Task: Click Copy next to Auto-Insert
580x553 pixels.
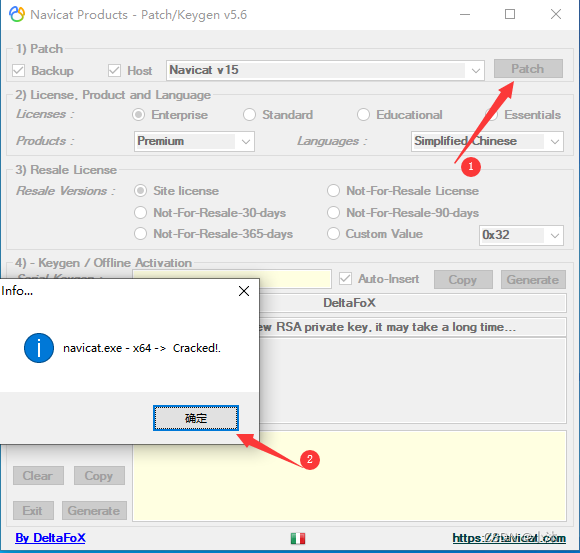Action: pos(463,280)
